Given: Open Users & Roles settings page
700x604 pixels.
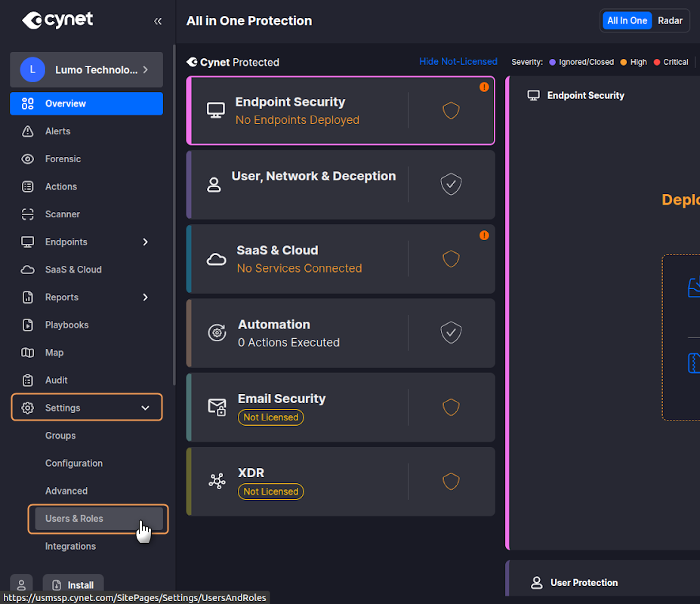Looking at the screenshot, I should point(74,519).
